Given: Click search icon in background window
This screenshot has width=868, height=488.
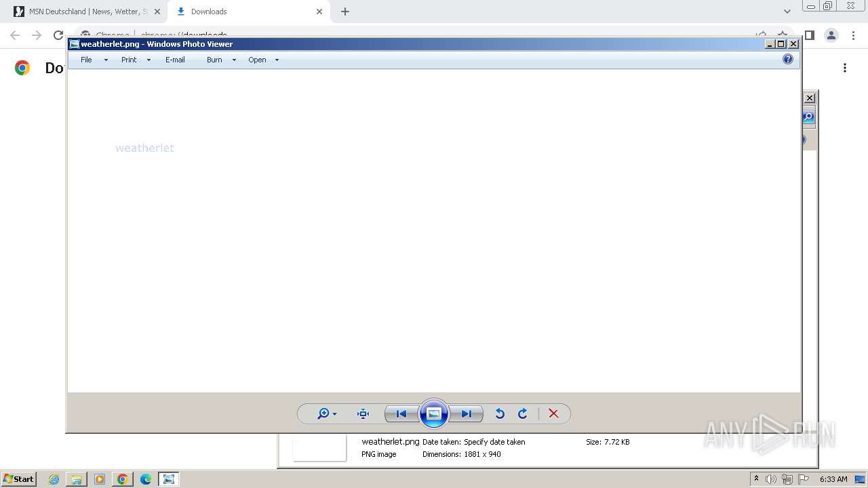Looking at the screenshot, I should 808,117.
